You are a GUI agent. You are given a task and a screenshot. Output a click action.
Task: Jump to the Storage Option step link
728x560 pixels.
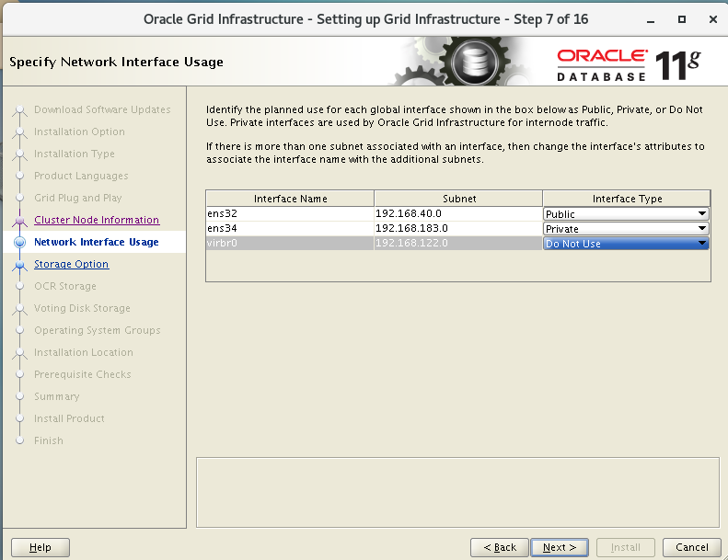(x=72, y=264)
